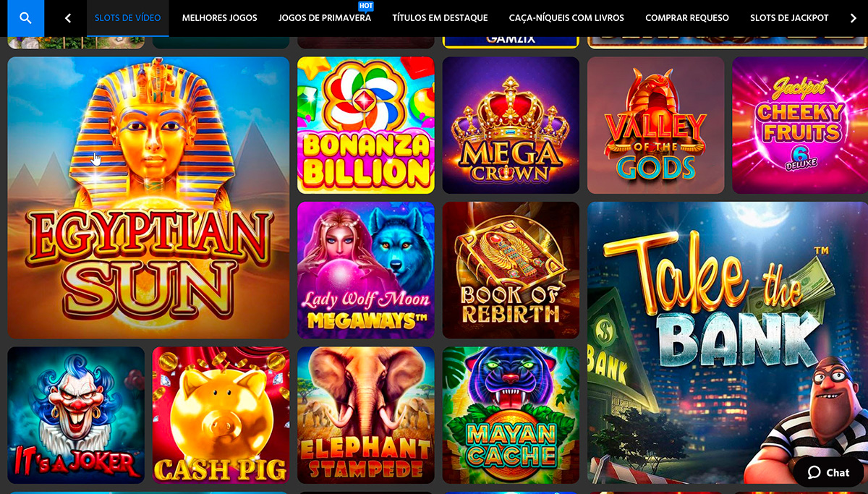Open Caça-Níqueis com Livros category
868x494 pixels.
point(566,18)
